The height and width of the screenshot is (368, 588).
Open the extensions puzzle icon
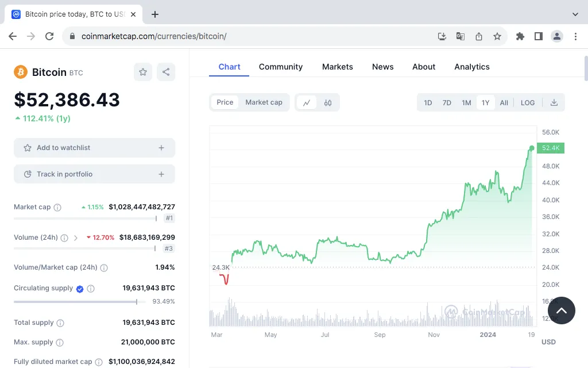(520, 36)
